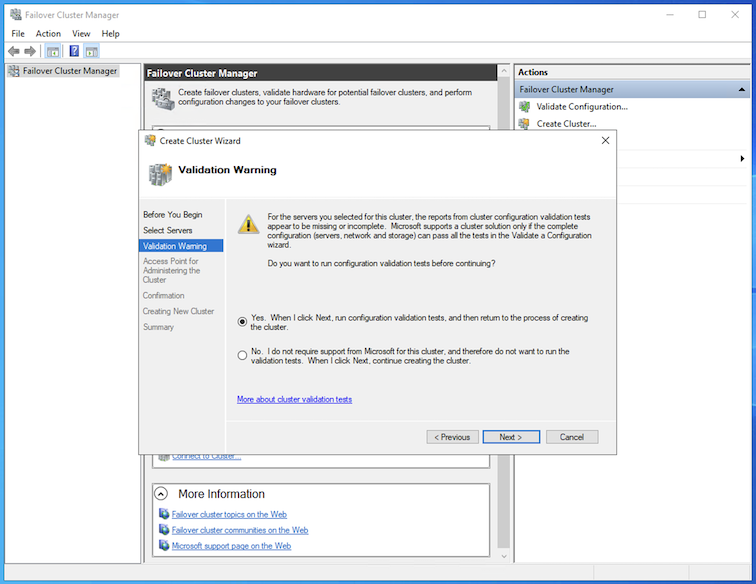
Task: Click Create Cluster... in Actions pane
Action: click(567, 124)
